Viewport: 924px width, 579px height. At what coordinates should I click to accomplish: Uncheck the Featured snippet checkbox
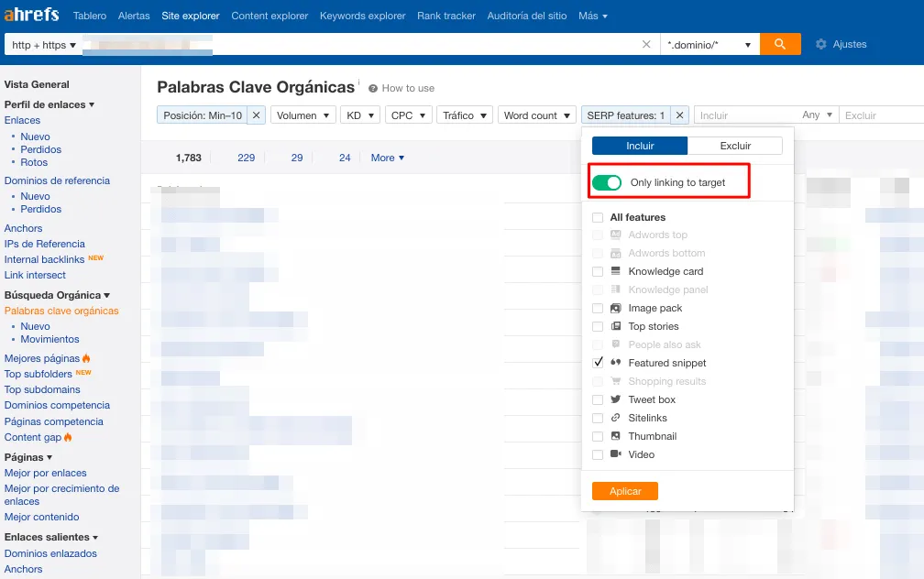tap(598, 362)
